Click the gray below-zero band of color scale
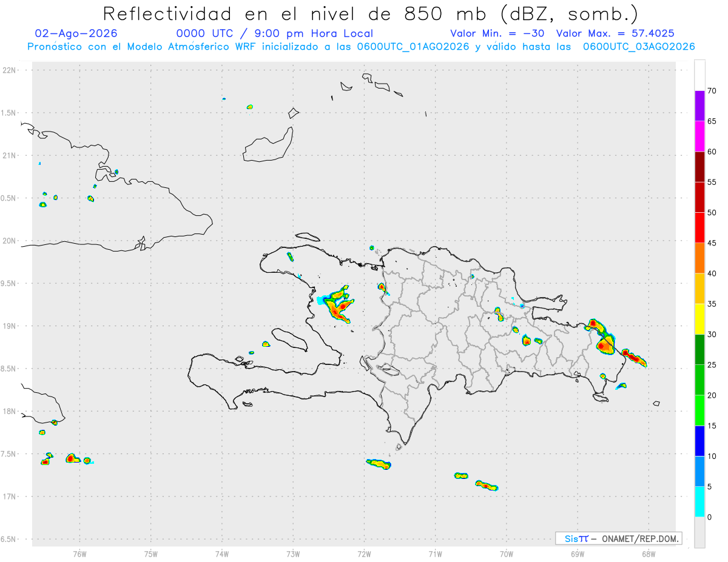Viewport: 728px width, 562px height. [x=699, y=532]
